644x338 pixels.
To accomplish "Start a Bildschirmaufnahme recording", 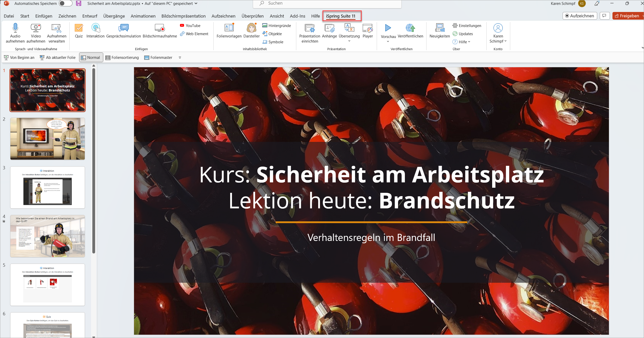I will 160,28.
